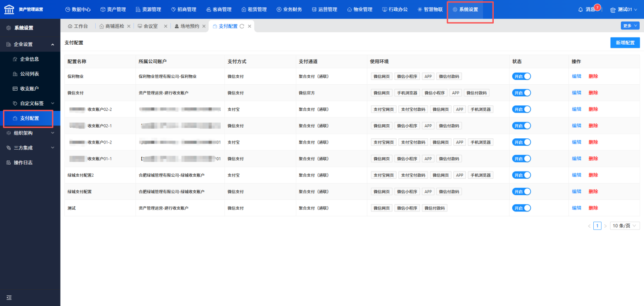The width and height of the screenshot is (644, 306).
Task: Click the refresh icon on 支付配置 tab
Action: pos(242,26)
